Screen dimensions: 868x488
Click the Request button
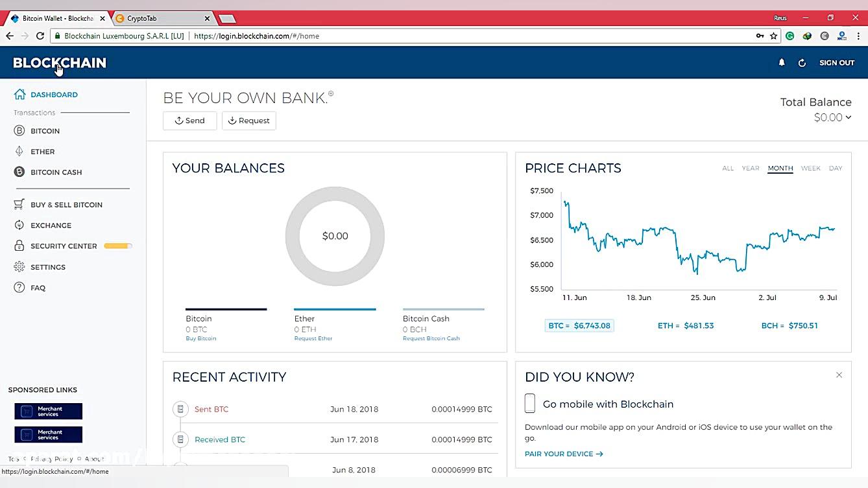pyautogui.click(x=249, y=121)
